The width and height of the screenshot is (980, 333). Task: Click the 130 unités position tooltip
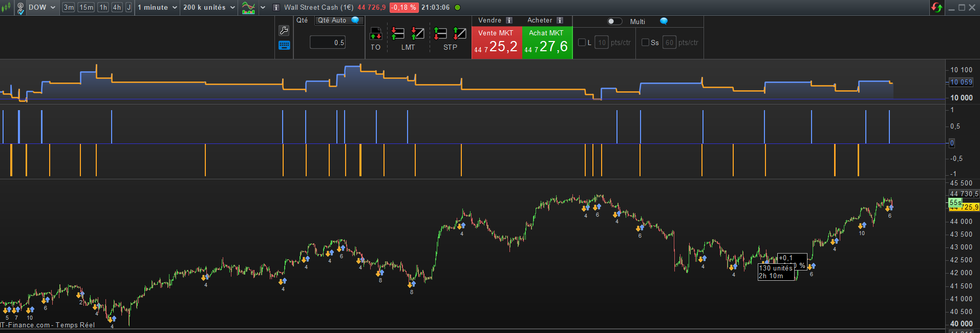click(776, 272)
